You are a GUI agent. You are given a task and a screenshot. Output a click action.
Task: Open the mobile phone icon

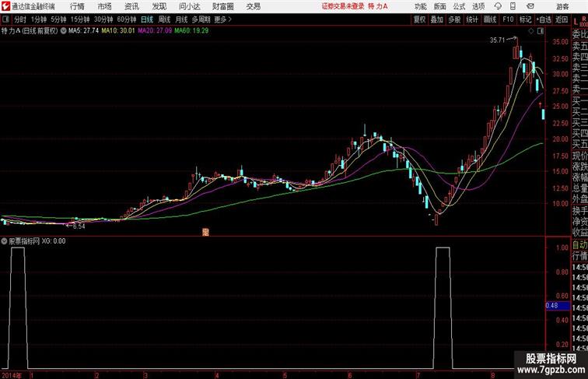tap(513, 6)
